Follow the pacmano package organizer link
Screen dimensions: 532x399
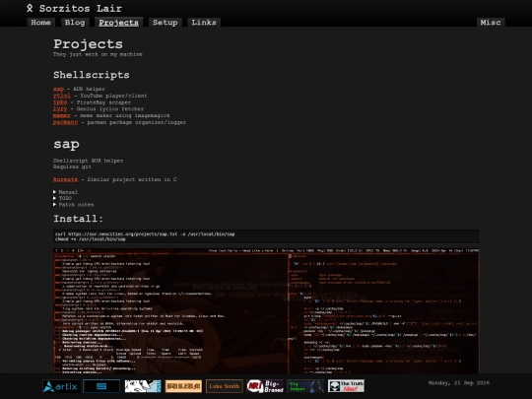pos(65,122)
